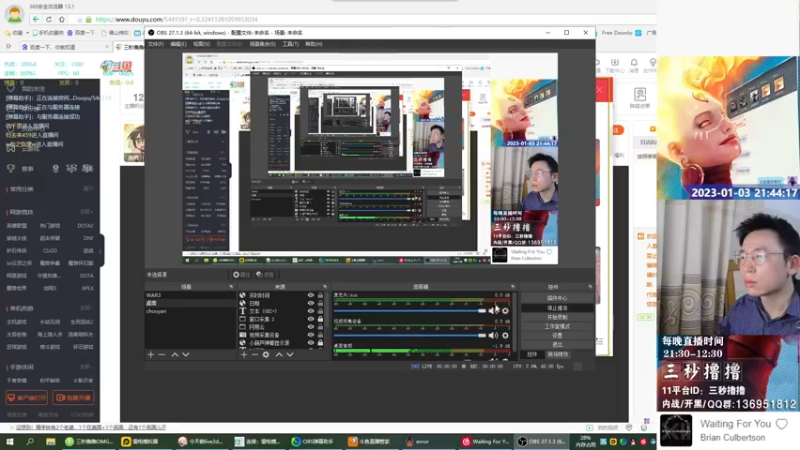Open OBS 场景集合(S) menu
Viewport: 800px width, 450px height.
pos(262,44)
